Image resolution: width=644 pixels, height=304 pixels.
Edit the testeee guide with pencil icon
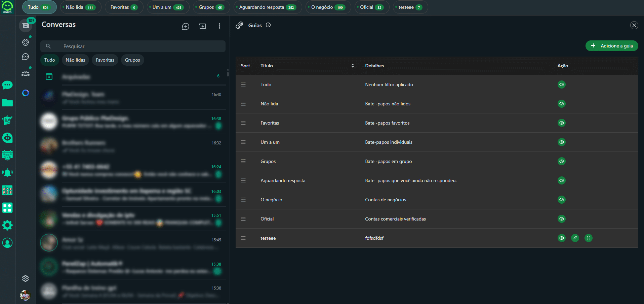pos(575,238)
